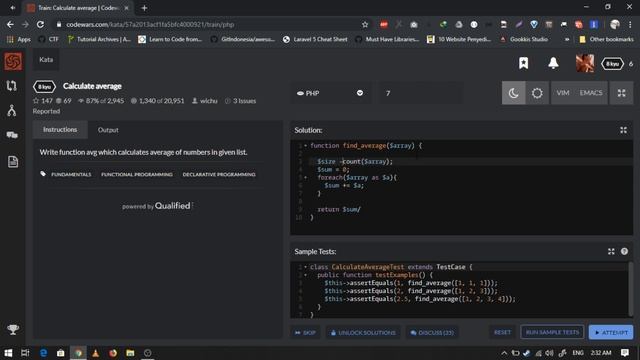Click the bookmark kata icon
The width and height of the screenshot is (640, 360).
tap(523, 63)
